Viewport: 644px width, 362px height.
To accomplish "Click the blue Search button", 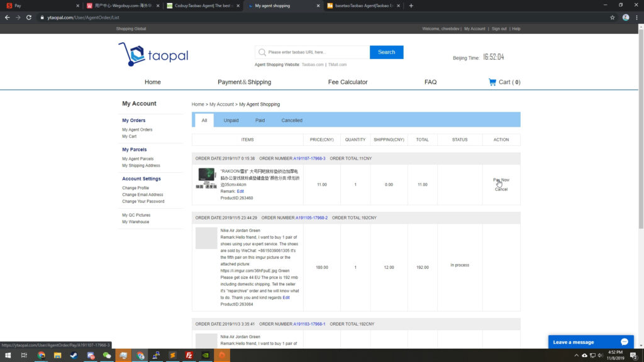I will [387, 52].
